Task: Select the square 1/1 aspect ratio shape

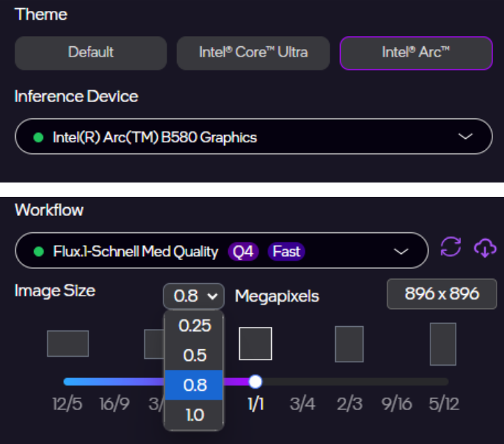Action: pyautogui.click(x=255, y=343)
